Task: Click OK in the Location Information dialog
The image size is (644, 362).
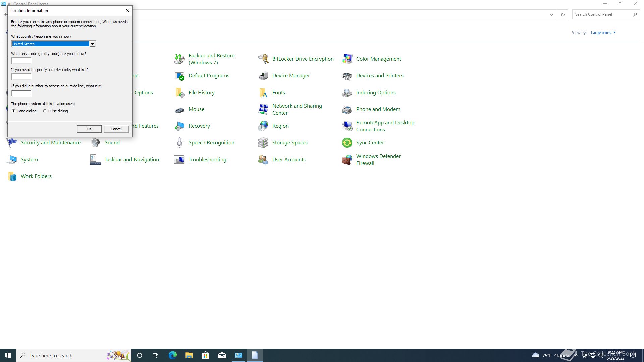Action: 89,129
